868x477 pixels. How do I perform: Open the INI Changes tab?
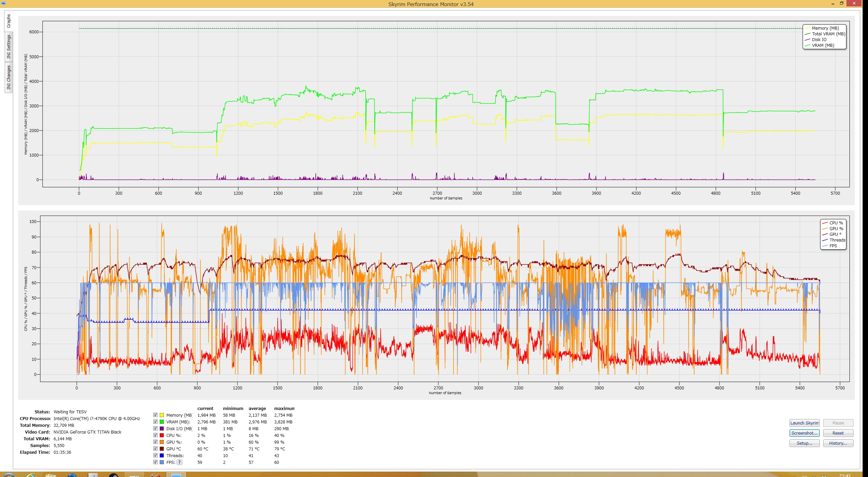[8, 77]
